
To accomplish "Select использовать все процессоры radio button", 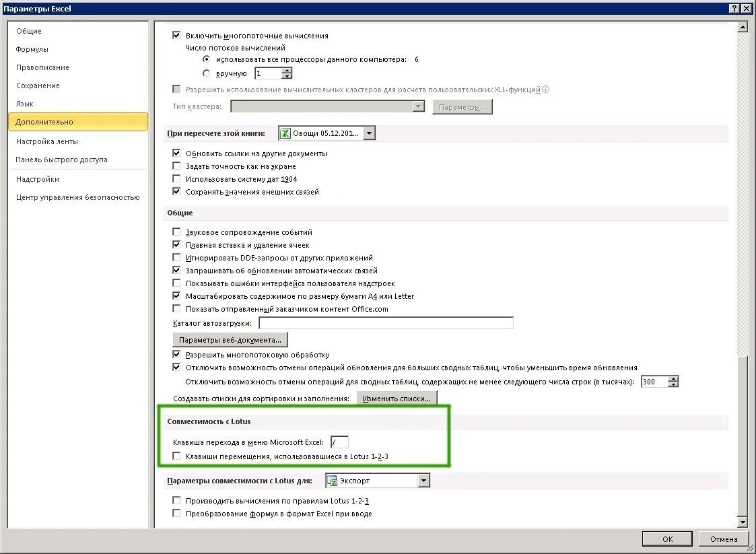I will (207, 59).
